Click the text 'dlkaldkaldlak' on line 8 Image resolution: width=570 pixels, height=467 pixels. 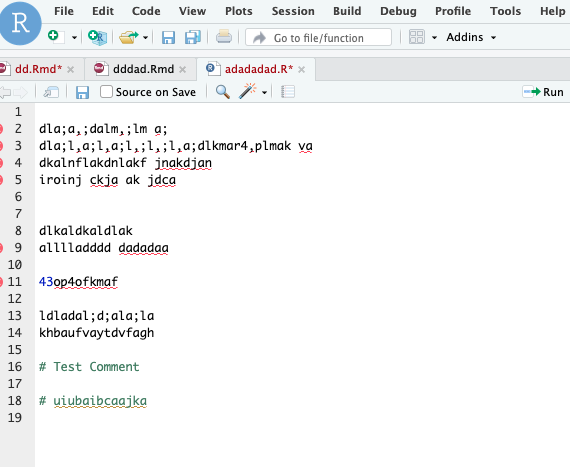(x=86, y=231)
